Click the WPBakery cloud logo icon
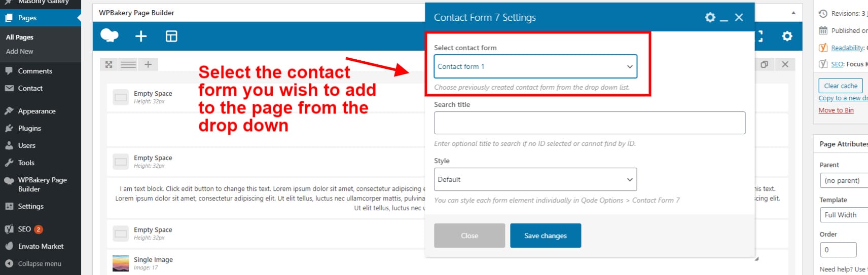 point(110,36)
